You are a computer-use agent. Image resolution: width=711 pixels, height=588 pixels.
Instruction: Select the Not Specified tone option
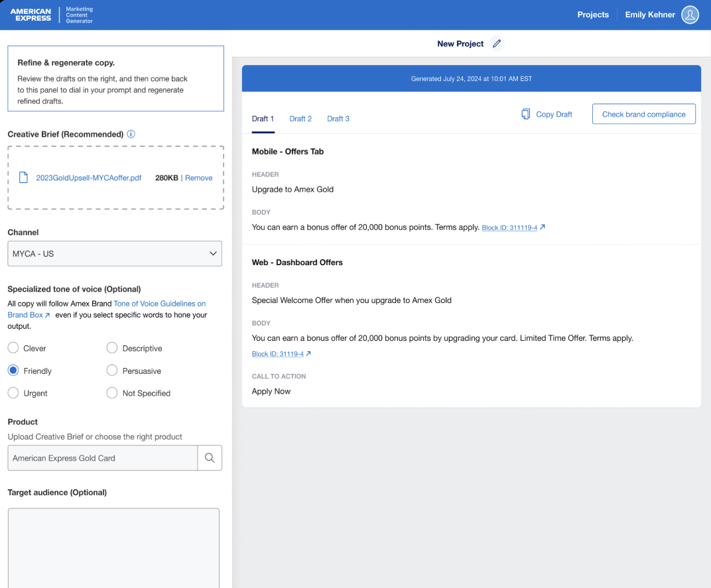112,393
